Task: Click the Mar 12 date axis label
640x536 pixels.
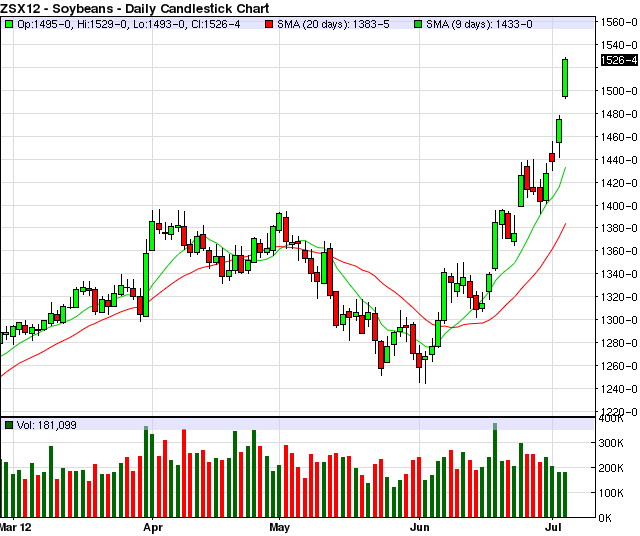Action: coord(16,527)
